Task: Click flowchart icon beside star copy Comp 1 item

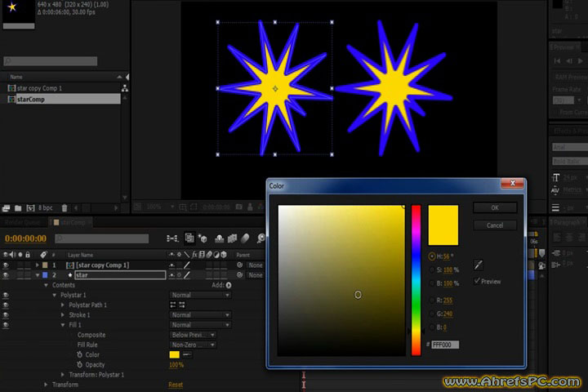Action: coord(124,88)
